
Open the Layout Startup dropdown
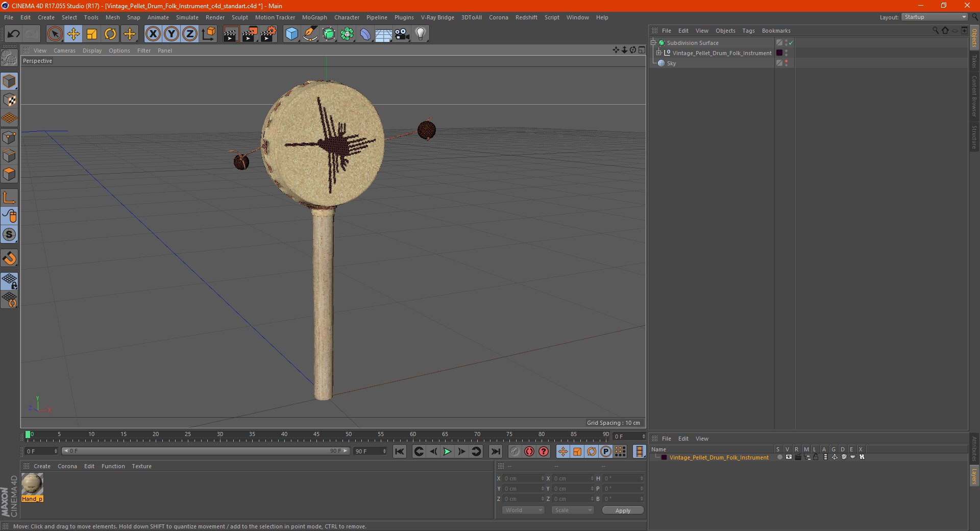coord(935,17)
